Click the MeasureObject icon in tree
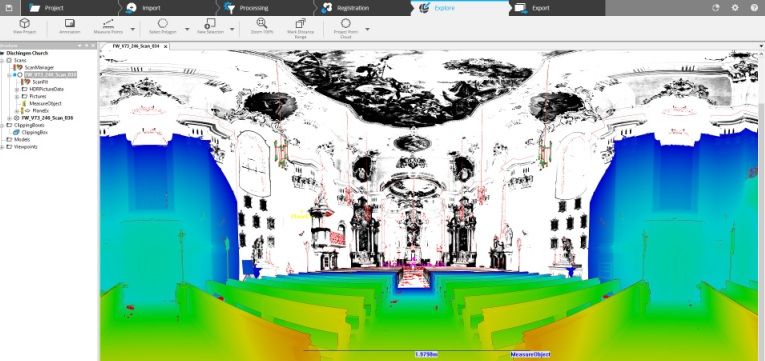 point(24,103)
